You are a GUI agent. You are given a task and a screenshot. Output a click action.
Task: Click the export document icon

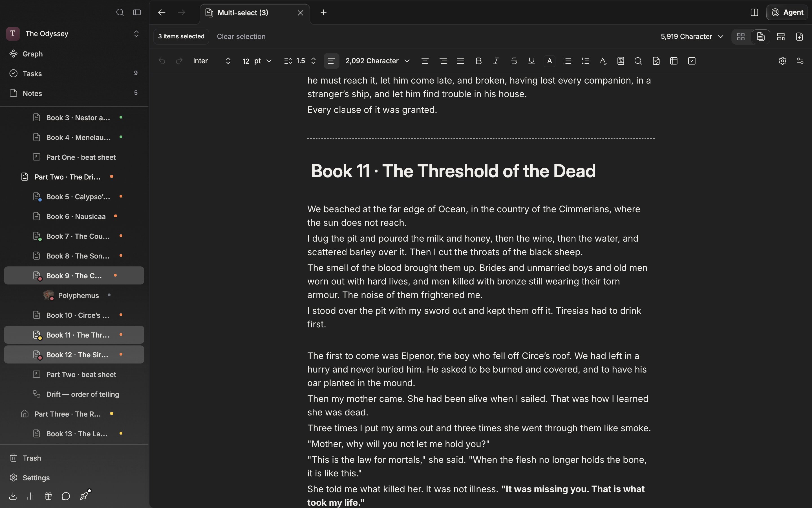point(800,36)
